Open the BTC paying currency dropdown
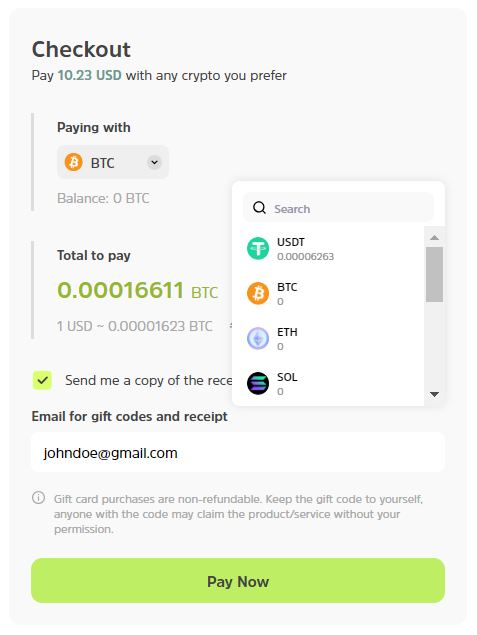This screenshot has width=477, height=635. click(113, 162)
